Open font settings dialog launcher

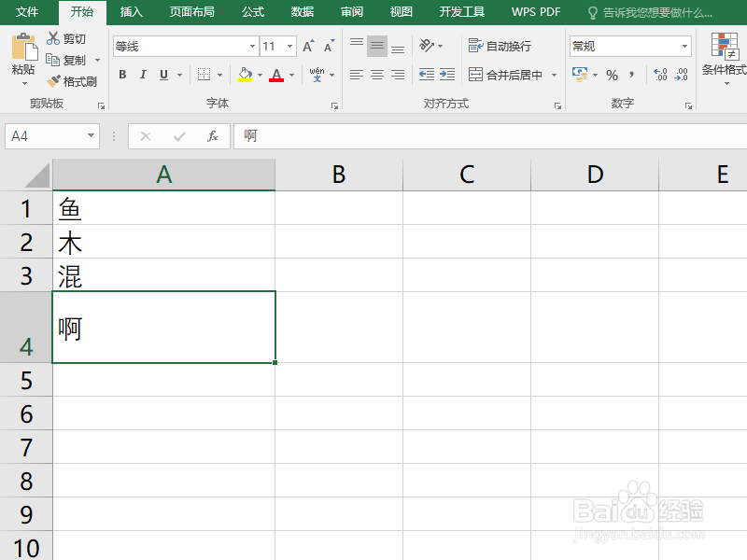(334, 105)
